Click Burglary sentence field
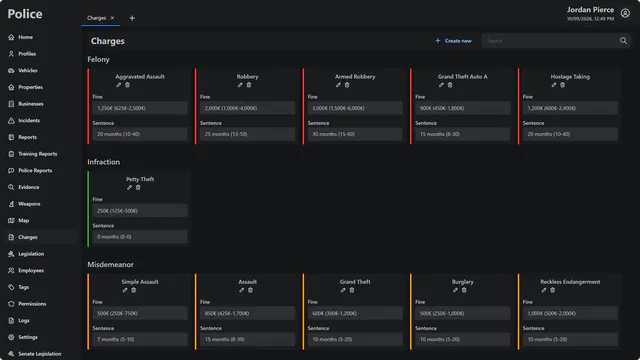The height and width of the screenshot is (360, 640). (x=463, y=339)
